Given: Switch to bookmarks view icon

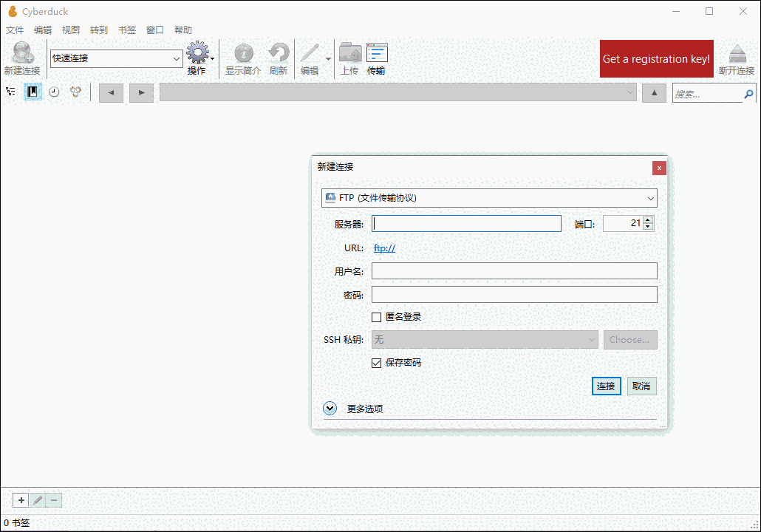Looking at the screenshot, I should pos(33,92).
